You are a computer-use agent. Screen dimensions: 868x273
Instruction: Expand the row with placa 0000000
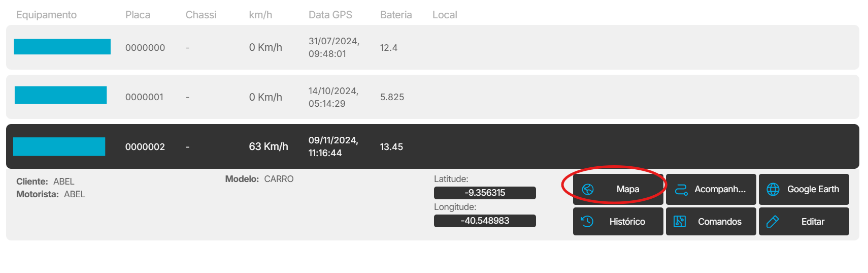pos(145,48)
